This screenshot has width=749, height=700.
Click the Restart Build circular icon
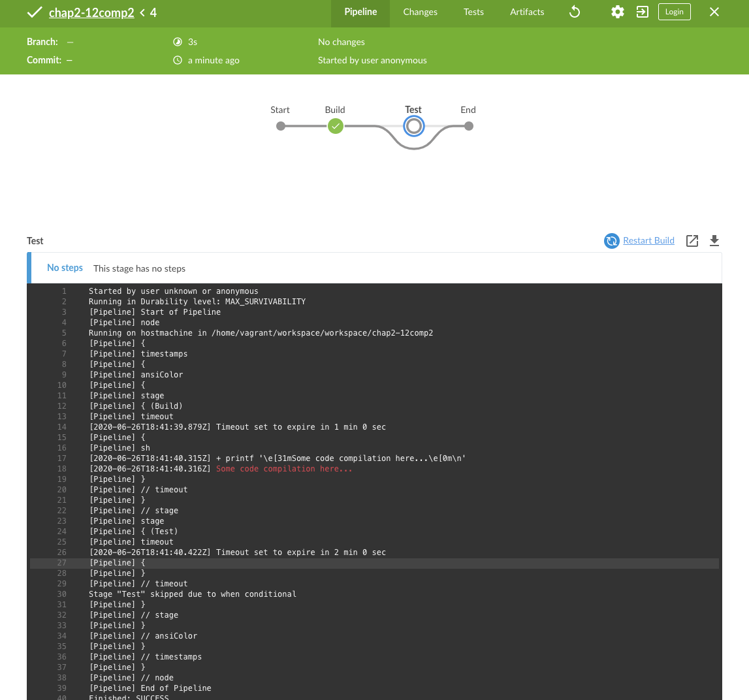coord(611,241)
